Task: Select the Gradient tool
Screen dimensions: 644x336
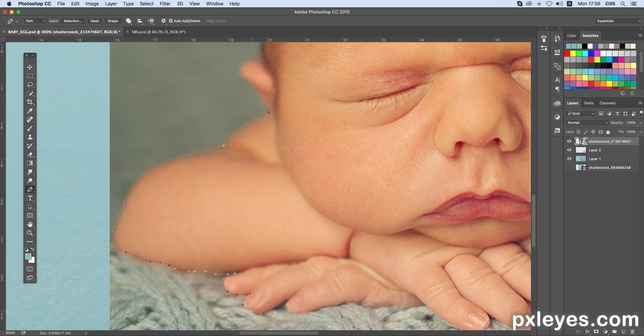Action: pos(30,163)
